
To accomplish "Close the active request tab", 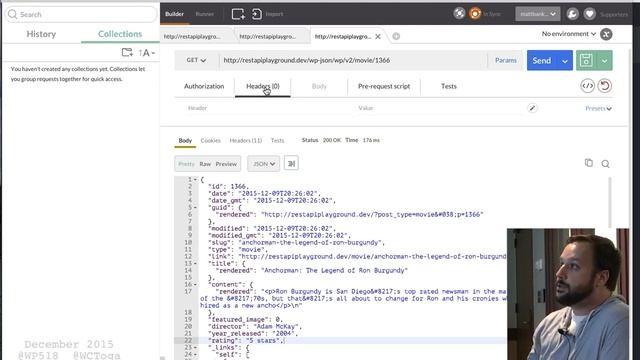I will tap(378, 36).
